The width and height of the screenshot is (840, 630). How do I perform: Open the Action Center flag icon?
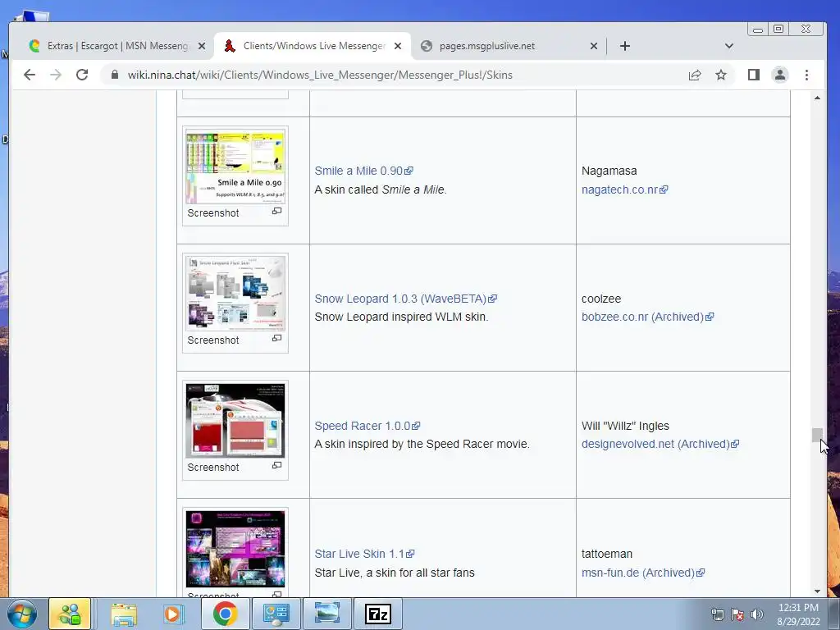coord(737,614)
